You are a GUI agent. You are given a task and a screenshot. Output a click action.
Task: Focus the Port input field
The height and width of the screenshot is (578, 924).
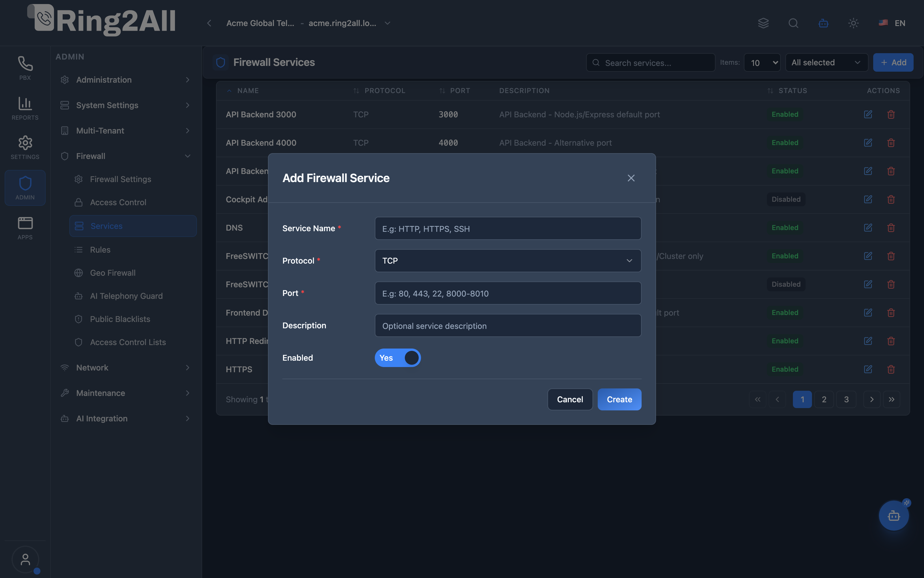(x=508, y=293)
